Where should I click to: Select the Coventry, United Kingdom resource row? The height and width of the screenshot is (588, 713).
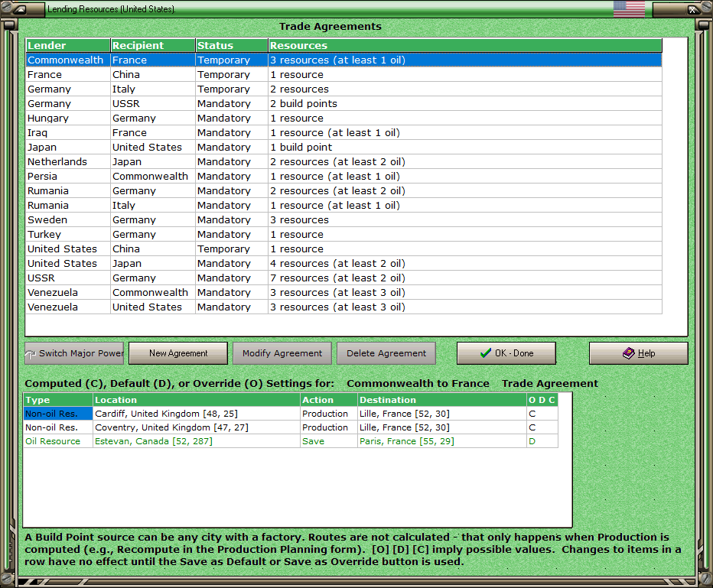[291, 427]
